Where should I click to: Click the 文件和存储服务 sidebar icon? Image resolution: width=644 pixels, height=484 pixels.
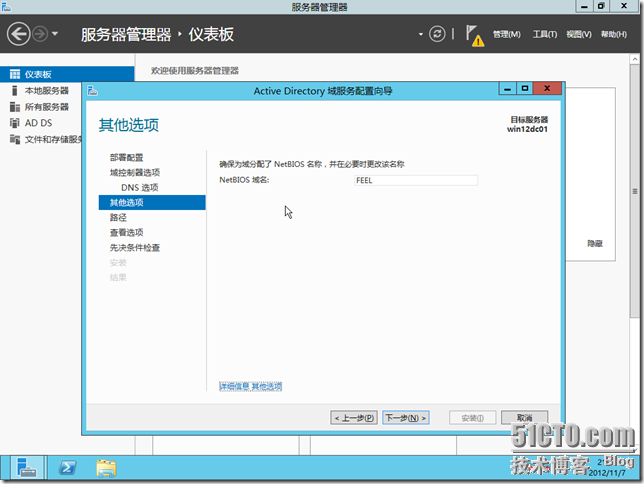(x=15, y=139)
